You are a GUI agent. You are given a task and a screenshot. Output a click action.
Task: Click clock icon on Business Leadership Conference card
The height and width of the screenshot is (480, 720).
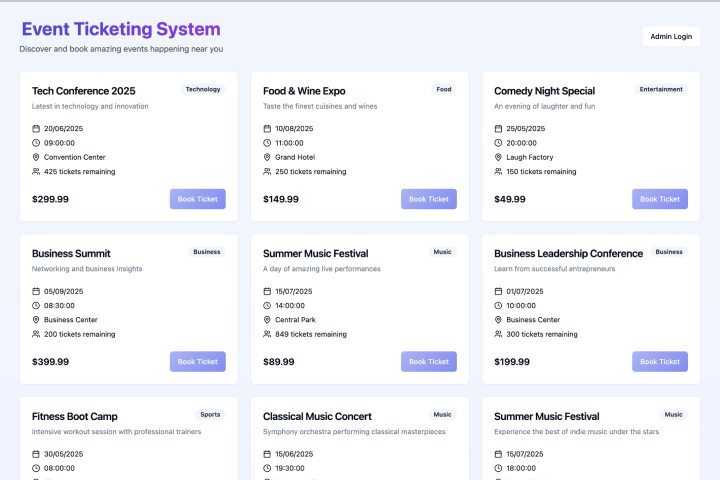tap(498, 306)
